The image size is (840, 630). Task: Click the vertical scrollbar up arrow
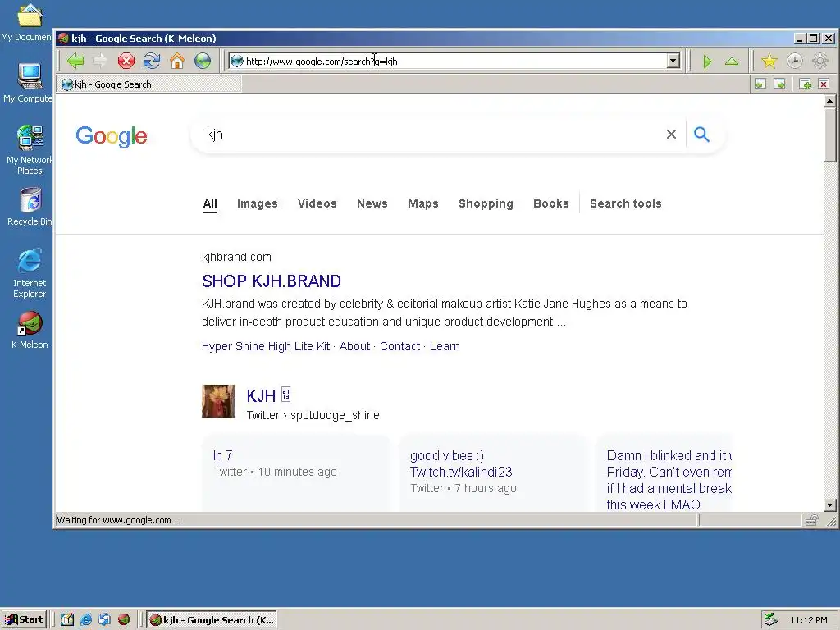pyautogui.click(x=830, y=101)
